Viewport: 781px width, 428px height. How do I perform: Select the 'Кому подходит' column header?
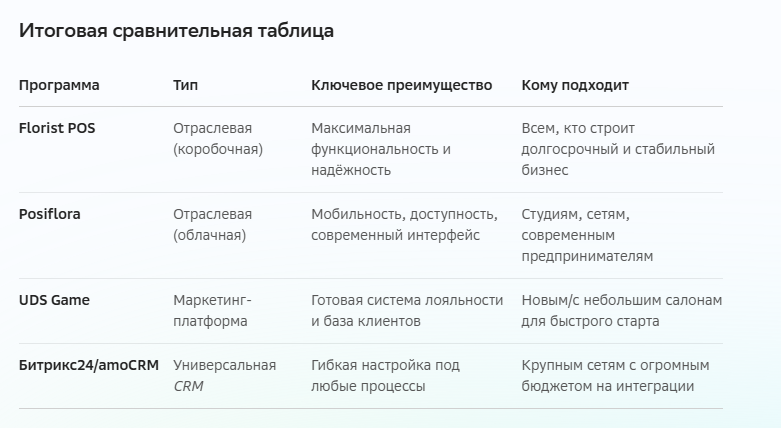[x=575, y=86]
